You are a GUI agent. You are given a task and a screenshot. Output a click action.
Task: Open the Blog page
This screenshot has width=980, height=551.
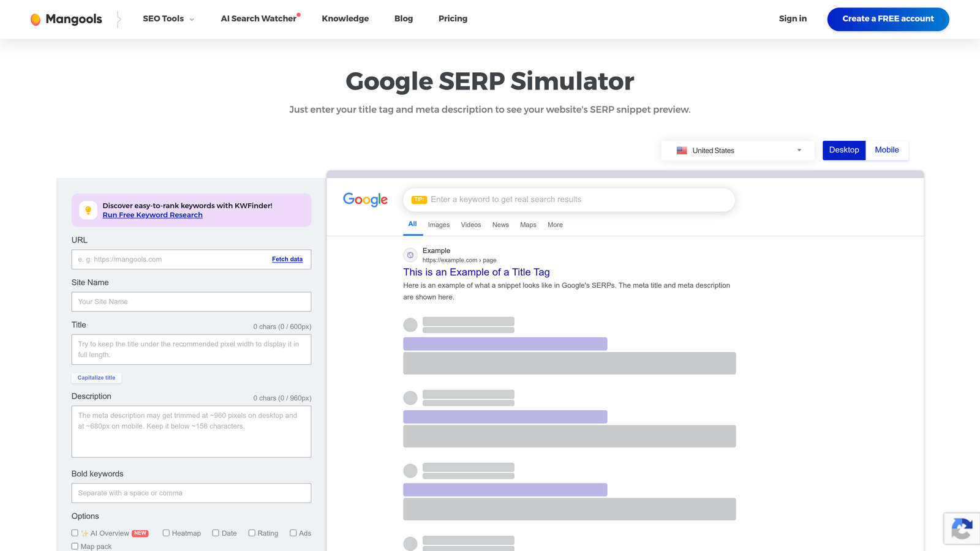click(x=404, y=19)
